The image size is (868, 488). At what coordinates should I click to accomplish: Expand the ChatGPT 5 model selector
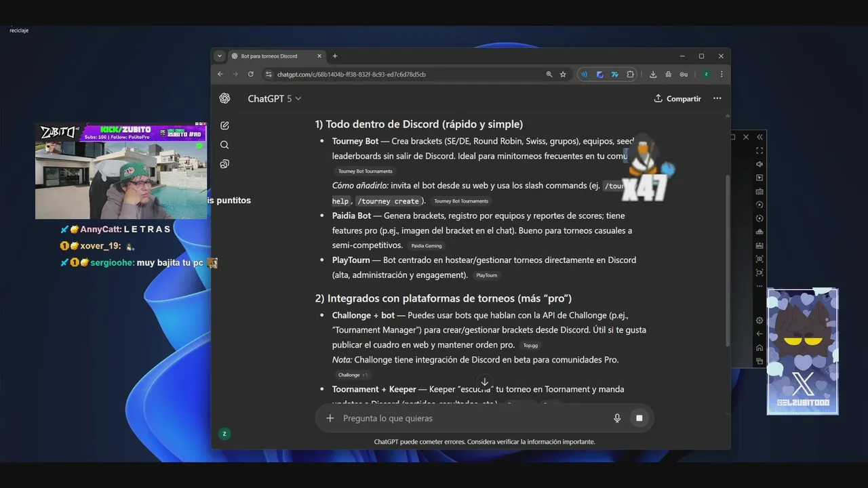274,98
